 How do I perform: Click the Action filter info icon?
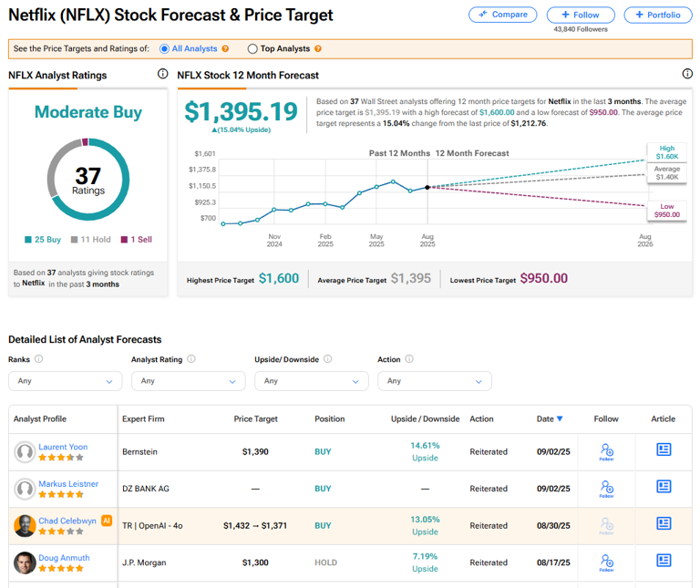tap(409, 359)
